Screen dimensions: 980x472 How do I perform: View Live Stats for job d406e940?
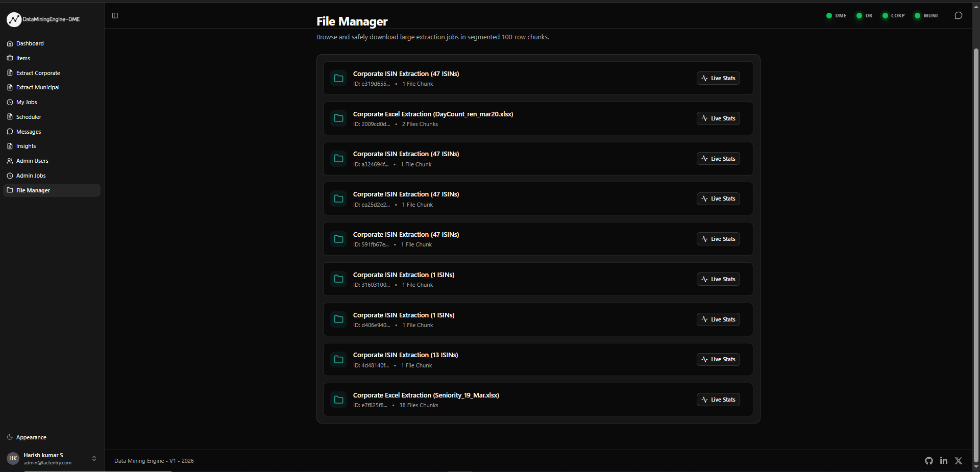click(x=718, y=319)
